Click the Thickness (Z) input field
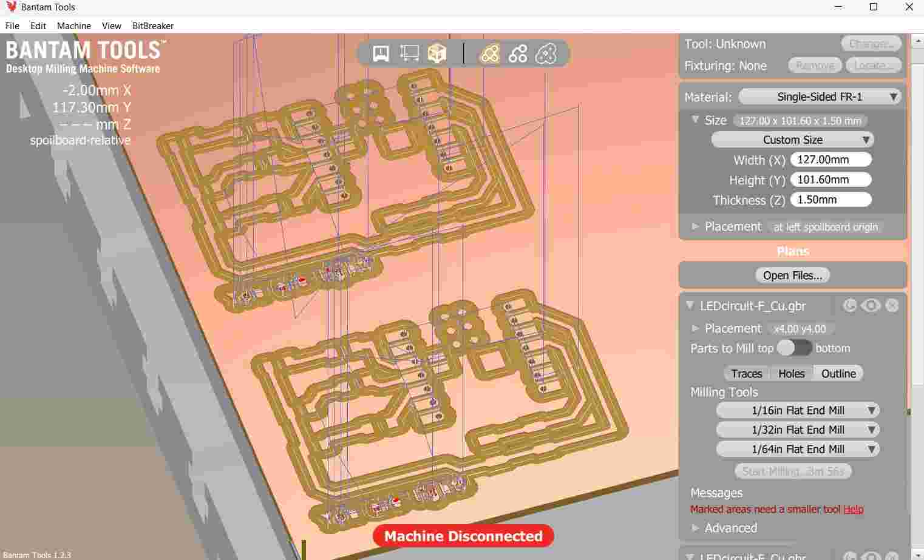Screen dimensions: 924x560 tap(831, 200)
